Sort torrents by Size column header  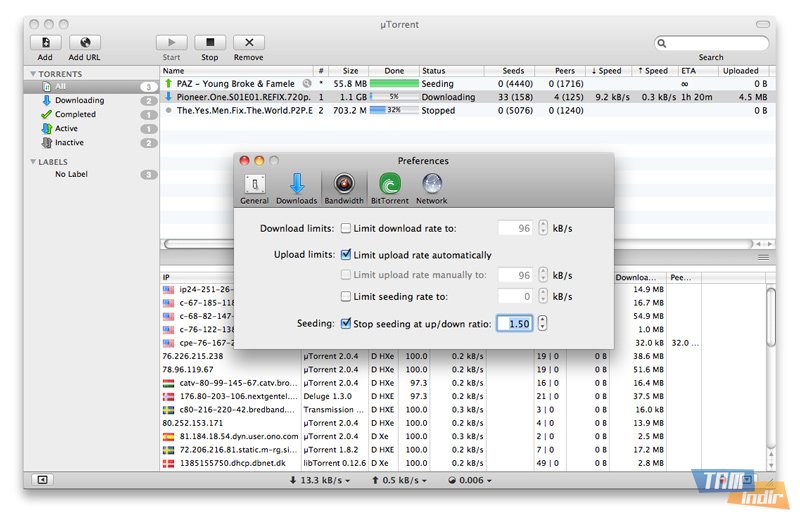pyautogui.click(x=349, y=70)
